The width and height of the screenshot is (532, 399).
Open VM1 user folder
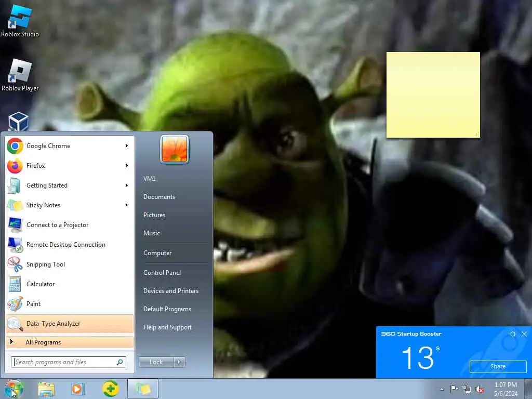pos(149,179)
